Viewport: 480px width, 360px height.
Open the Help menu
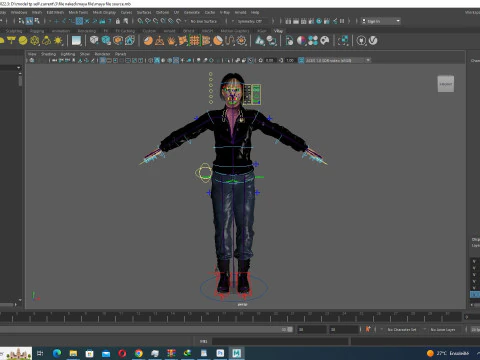[x=255, y=12]
